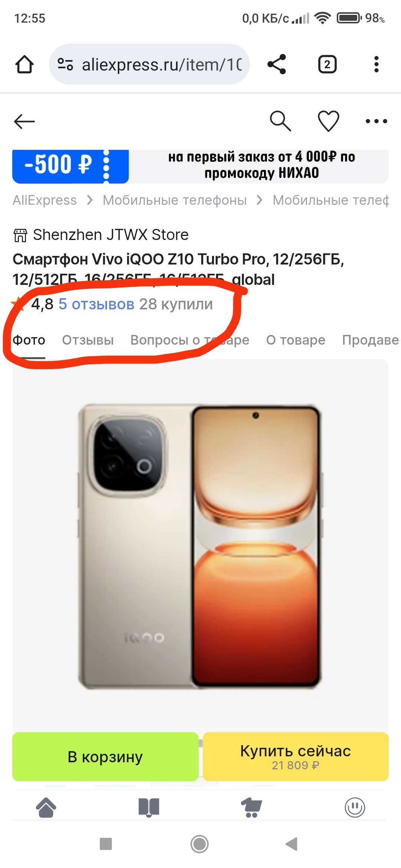
Task: Share the page via share icon
Action: (277, 64)
